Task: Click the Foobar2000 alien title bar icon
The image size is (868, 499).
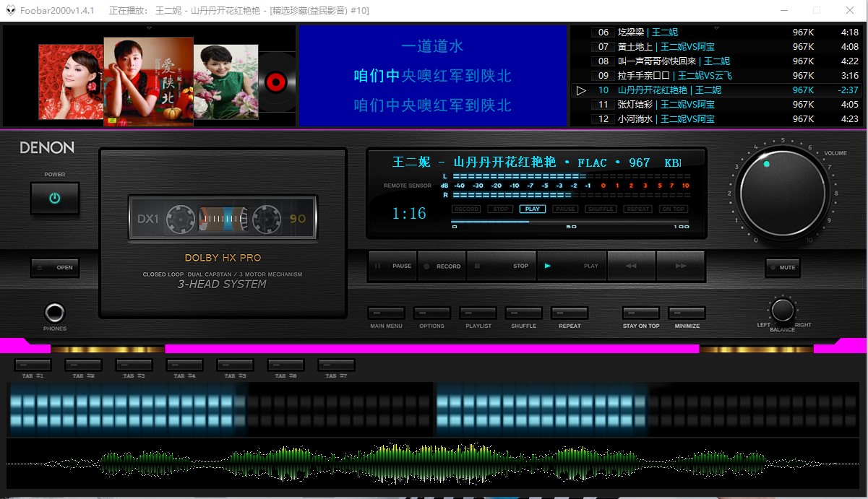Action: coord(10,11)
